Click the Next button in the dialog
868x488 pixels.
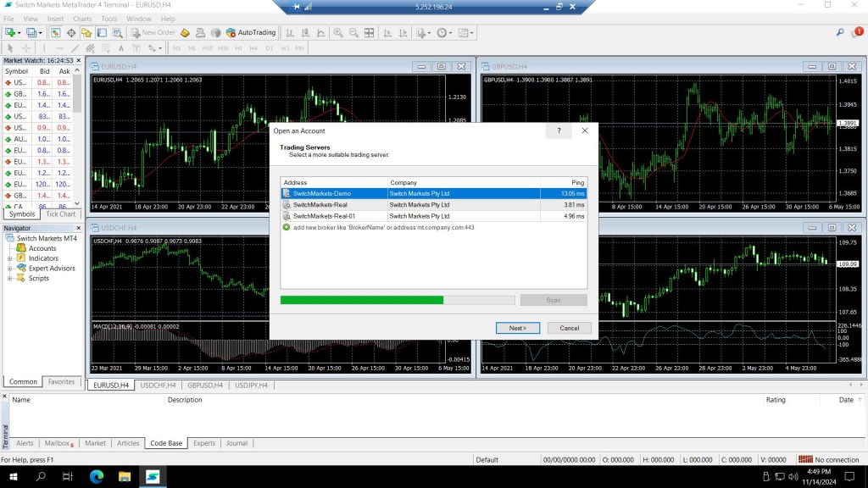[x=518, y=328]
